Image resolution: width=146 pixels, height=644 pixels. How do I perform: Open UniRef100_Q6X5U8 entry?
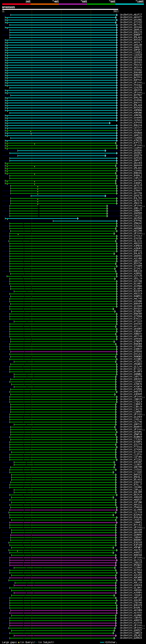click(131, 218)
